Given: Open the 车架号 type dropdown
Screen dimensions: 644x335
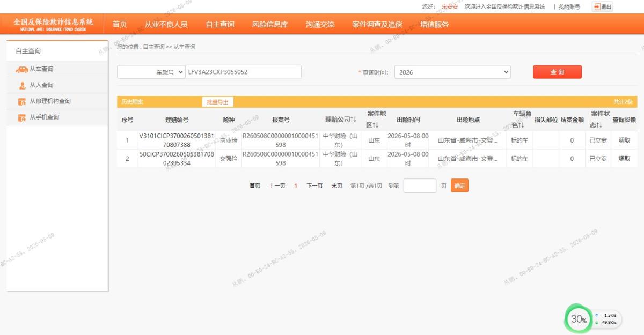Looking at the screenshot, I should click(151, 72).
